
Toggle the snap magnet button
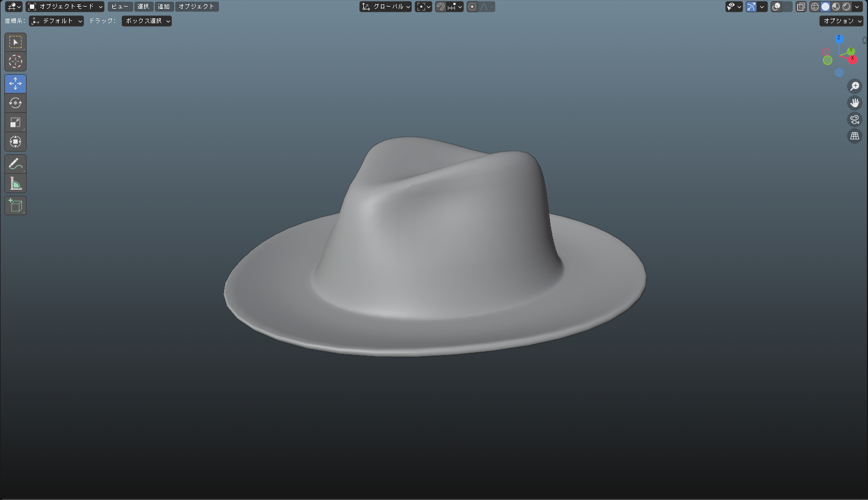pos(441,7)
